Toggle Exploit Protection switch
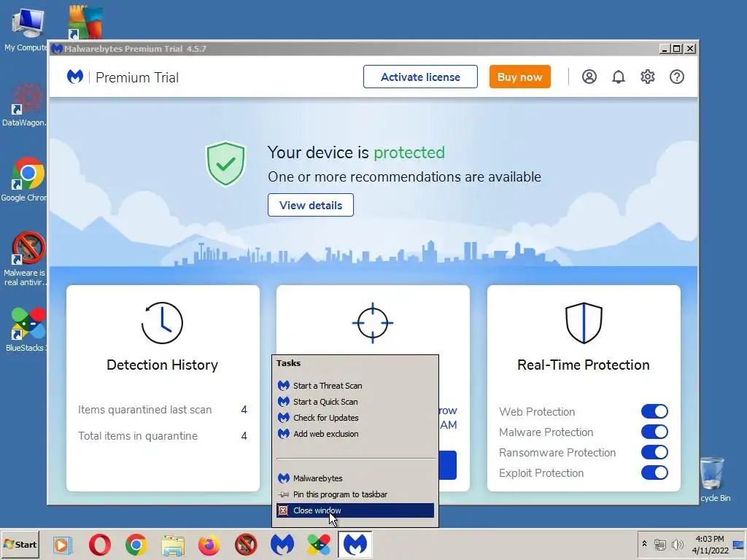 (x=654, y=472)
